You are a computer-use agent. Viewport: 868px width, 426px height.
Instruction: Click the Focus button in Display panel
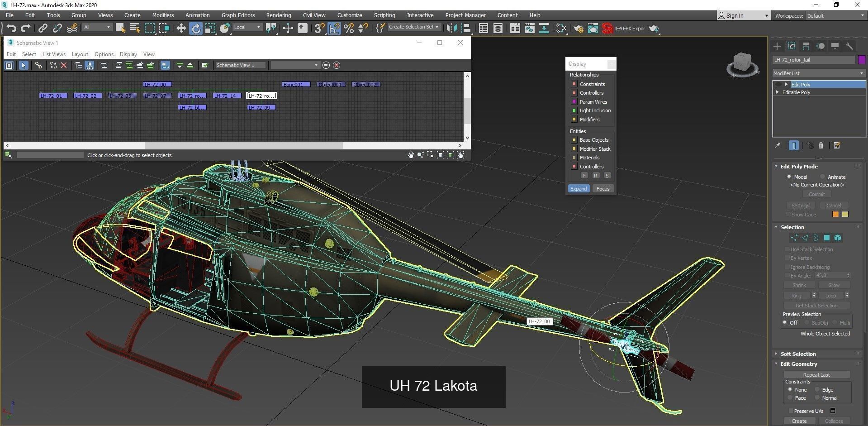click(603, 188)
